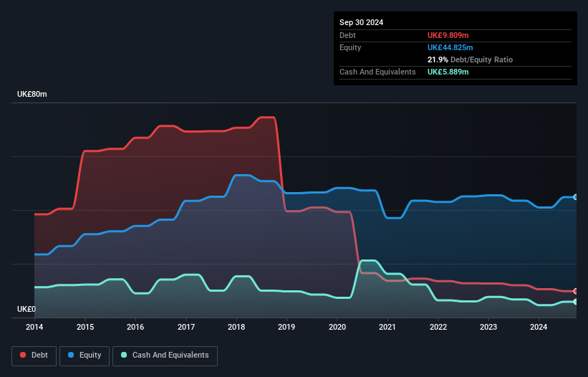Select the blue Equity endpoint marker
Viewport: 588px width, 377px height.
pyautogui.click(x=576, y=197)
